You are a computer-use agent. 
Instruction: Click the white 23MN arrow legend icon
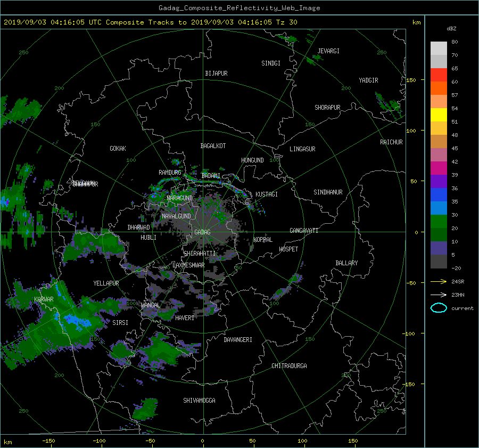439,295
